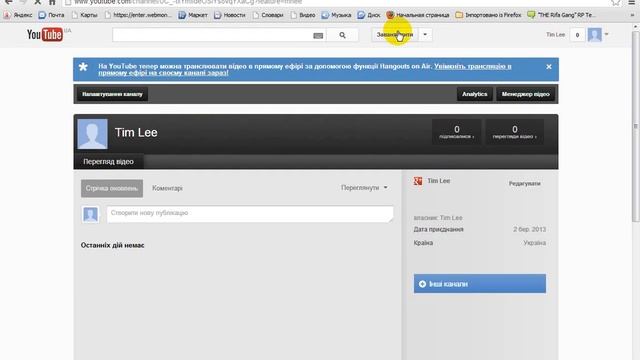Click the Tim Lee channel title
Viewport: 640px width, 360px height.
[136, 133]
